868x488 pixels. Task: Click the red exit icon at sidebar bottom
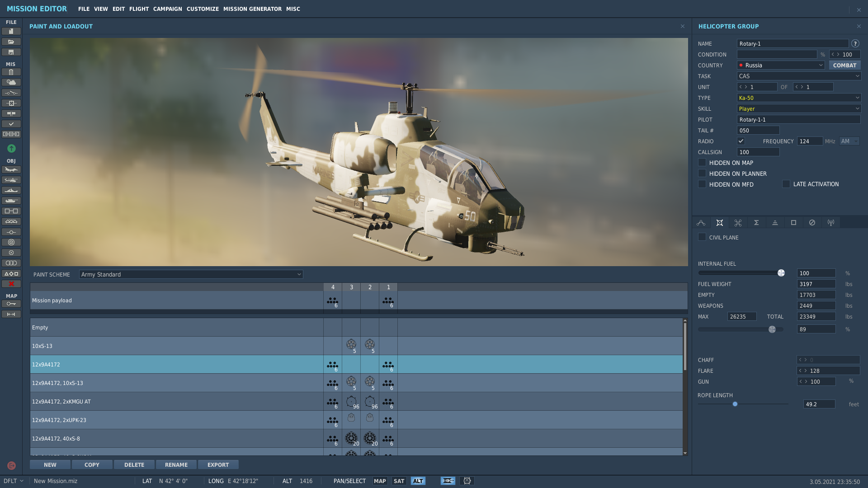tap(11, 465)
